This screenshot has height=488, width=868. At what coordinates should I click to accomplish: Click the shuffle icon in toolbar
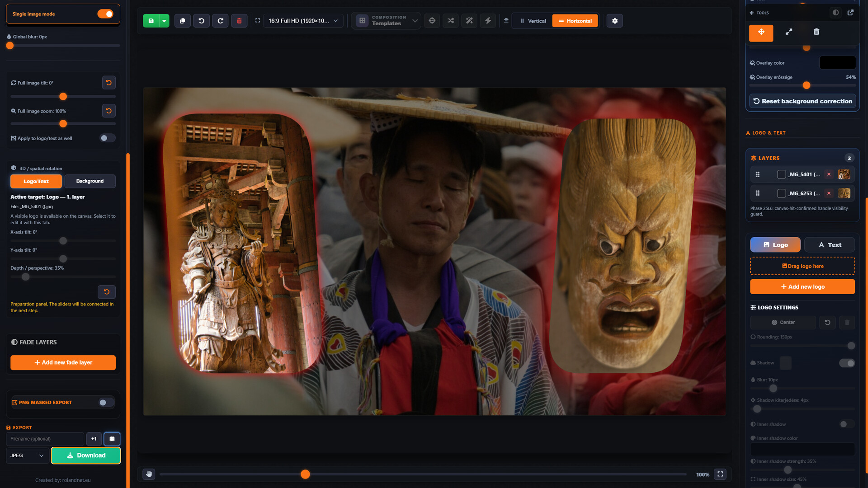[x=451, y=21]
